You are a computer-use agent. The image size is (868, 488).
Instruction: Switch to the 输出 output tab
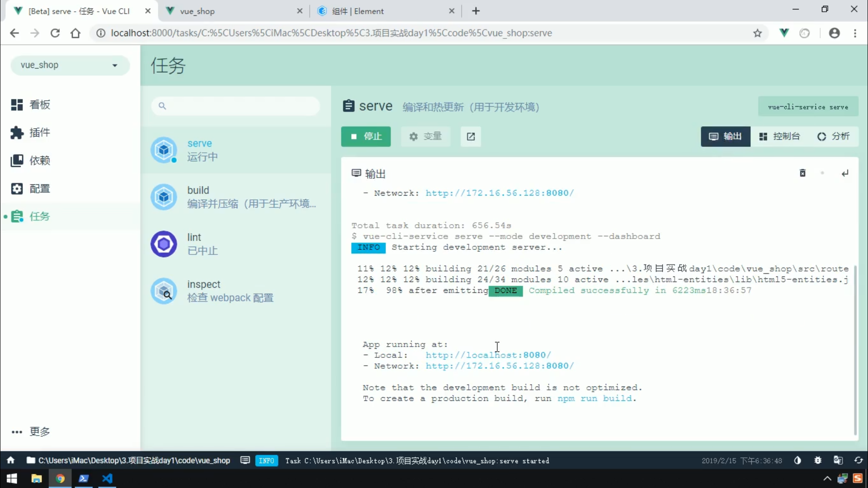(726, 136)
